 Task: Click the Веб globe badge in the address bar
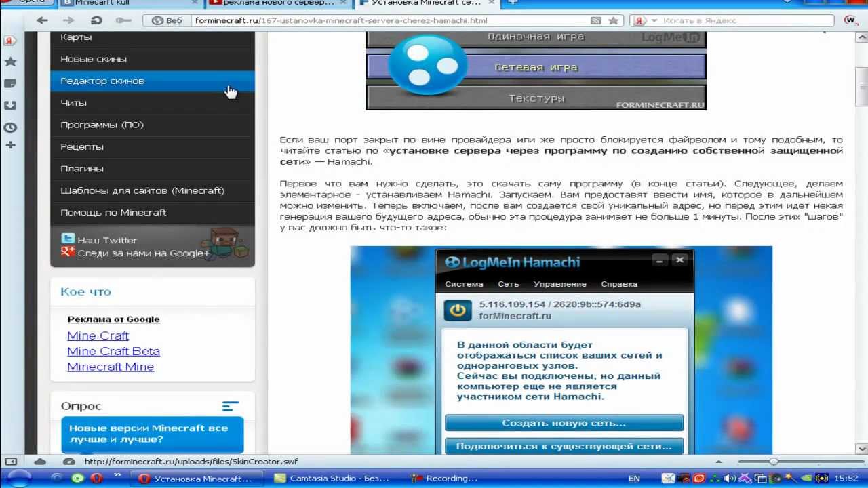(x=167, y=20)
